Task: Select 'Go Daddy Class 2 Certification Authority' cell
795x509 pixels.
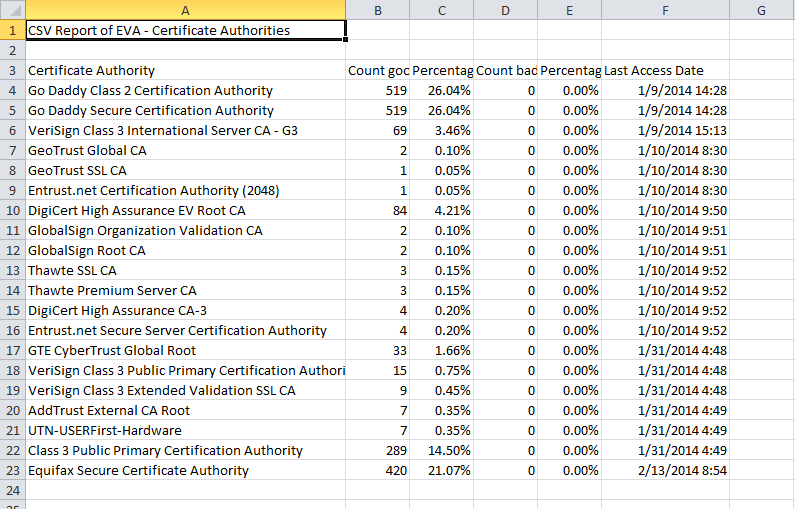Action: tap(186, 90)
